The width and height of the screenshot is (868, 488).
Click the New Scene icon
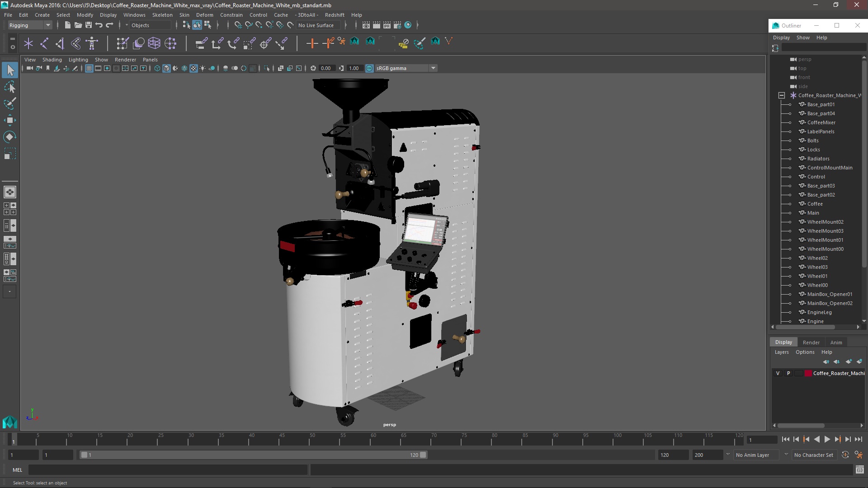(x=67, y=25)
